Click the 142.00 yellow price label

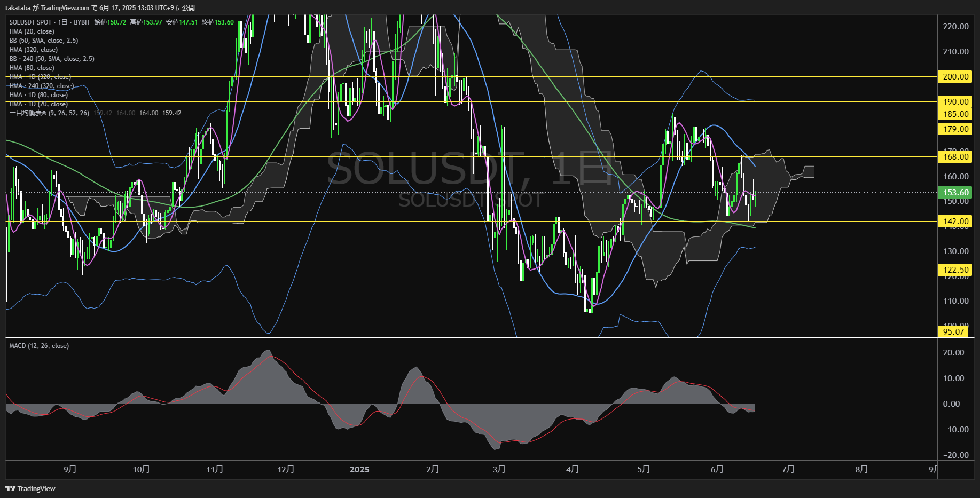(955, 221)
